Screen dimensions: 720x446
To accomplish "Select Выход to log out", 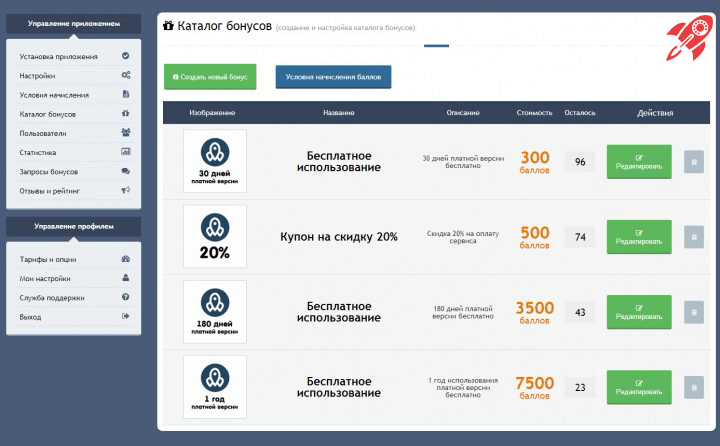I will point(30,316).
